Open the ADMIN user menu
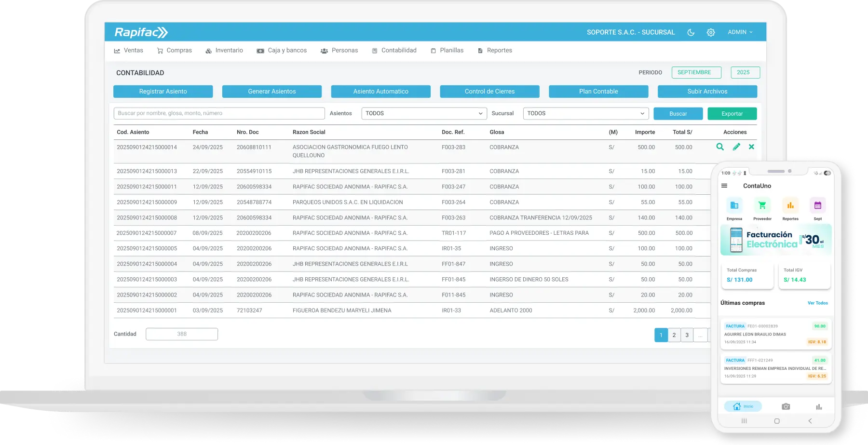 (x=740, y=32)
